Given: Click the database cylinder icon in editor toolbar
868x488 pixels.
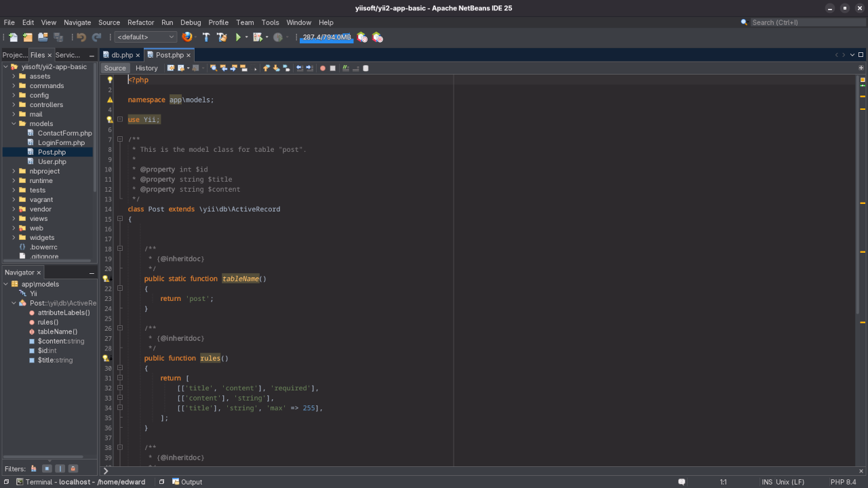Looking at the screenshot, I should point(366,68).
